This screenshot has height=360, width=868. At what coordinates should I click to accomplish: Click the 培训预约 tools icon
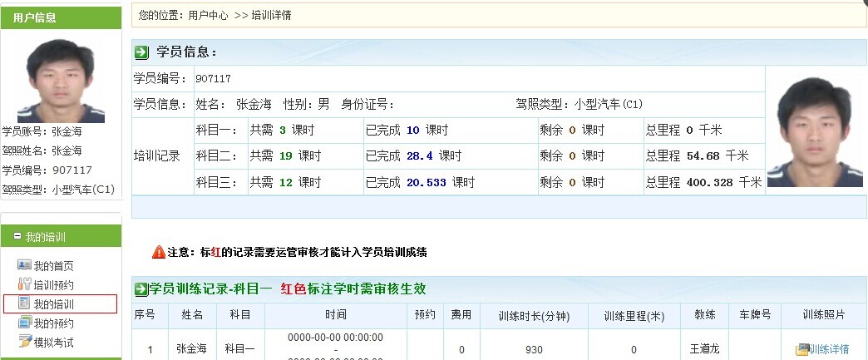(24, 285)
